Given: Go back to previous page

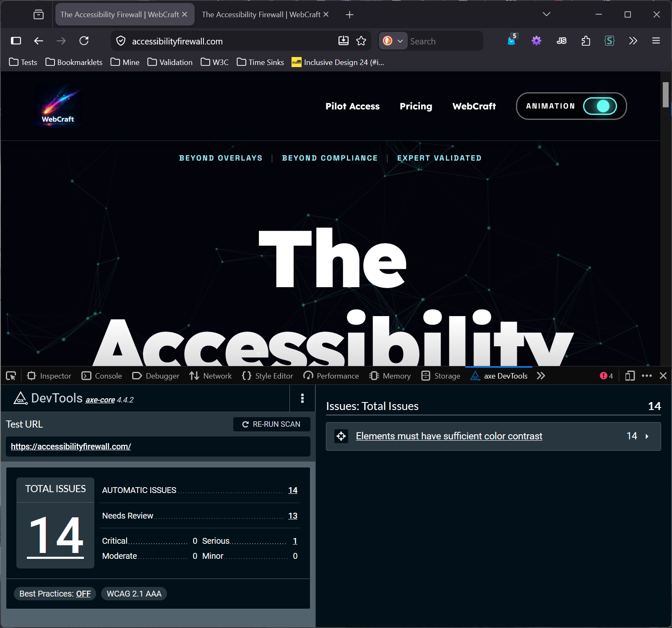Looking at the screenshot, I should click(x=39, y=41).
